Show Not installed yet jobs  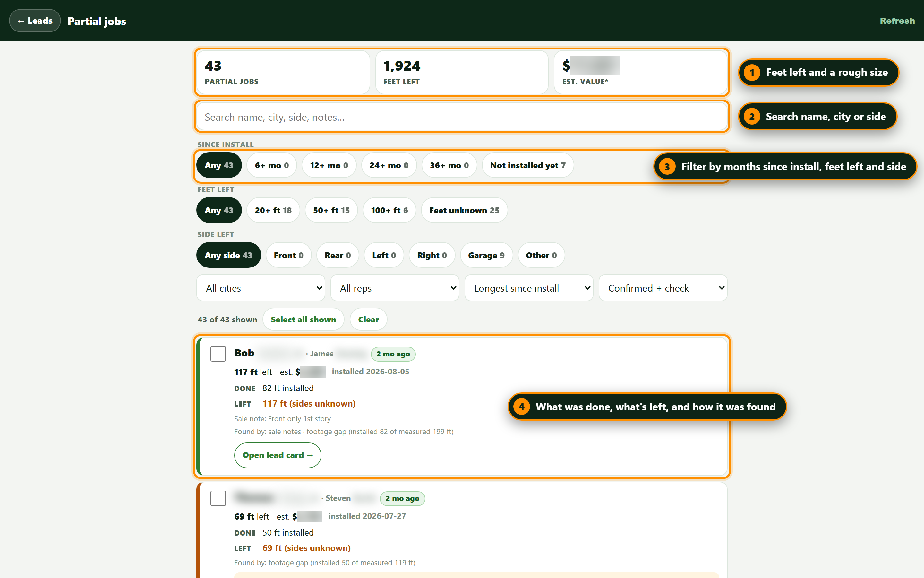point(528,165)
